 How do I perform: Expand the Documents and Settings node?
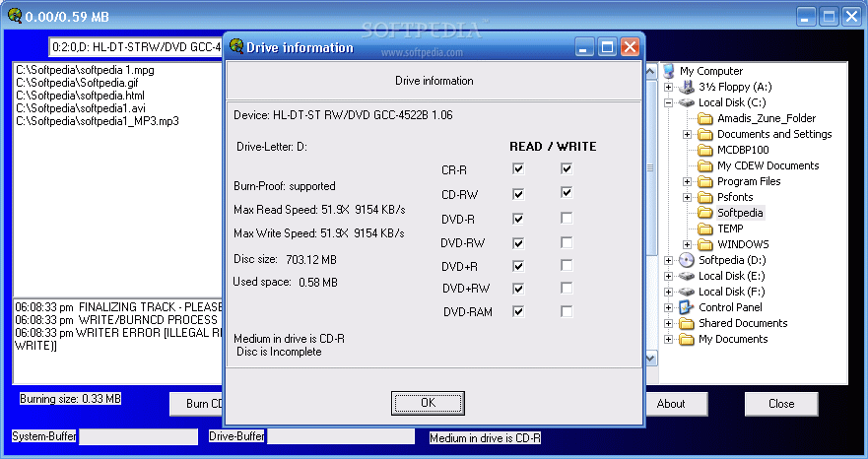(687, 134)
